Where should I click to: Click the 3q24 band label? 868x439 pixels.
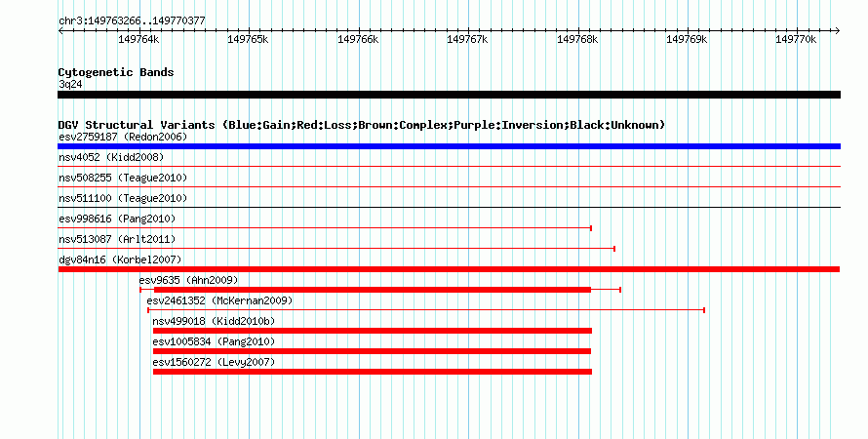coord(70,84)
